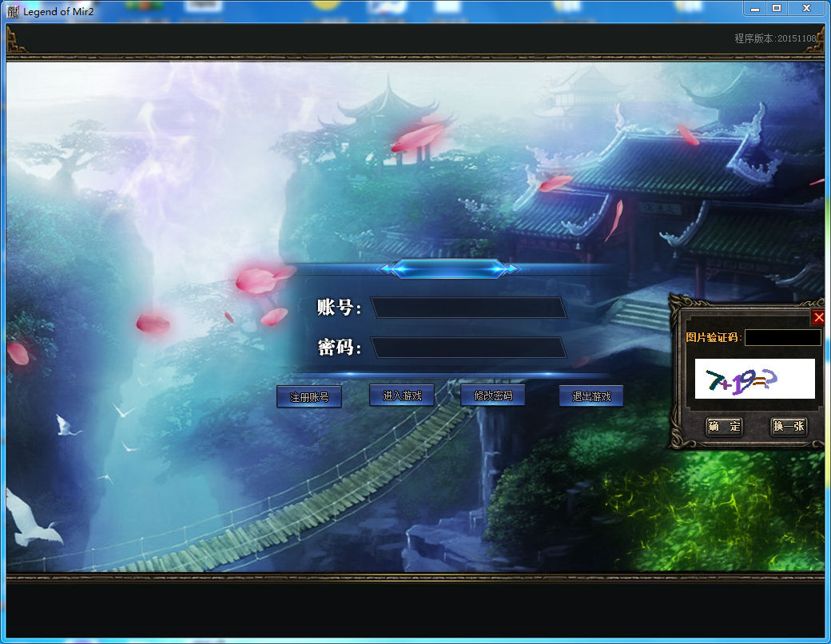Click the Legend of Mir2 title bar icon
This screenshot has width=831, height=644.
[13, 12]
